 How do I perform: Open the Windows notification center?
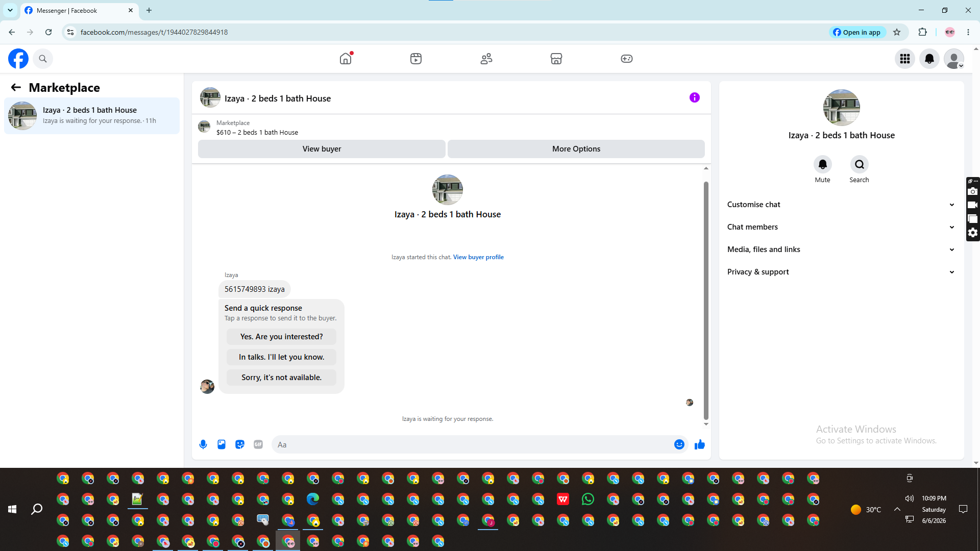963,509
